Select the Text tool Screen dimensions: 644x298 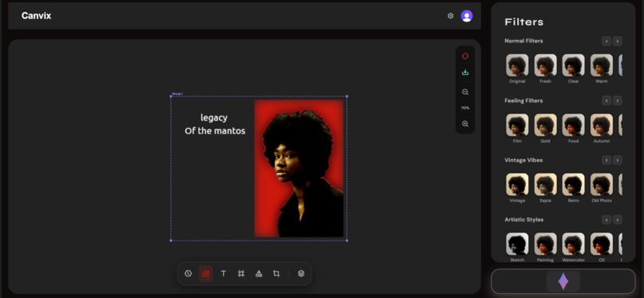click(224, 273)
